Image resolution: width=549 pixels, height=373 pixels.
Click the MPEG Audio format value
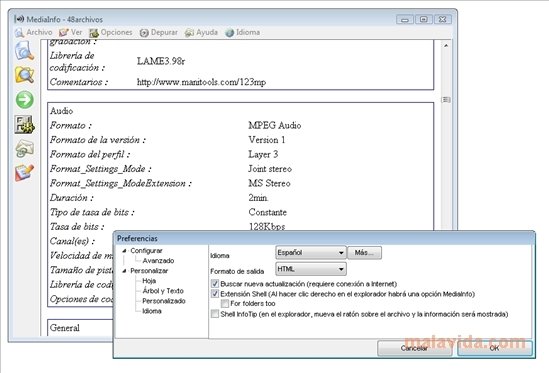pos(275,125)
